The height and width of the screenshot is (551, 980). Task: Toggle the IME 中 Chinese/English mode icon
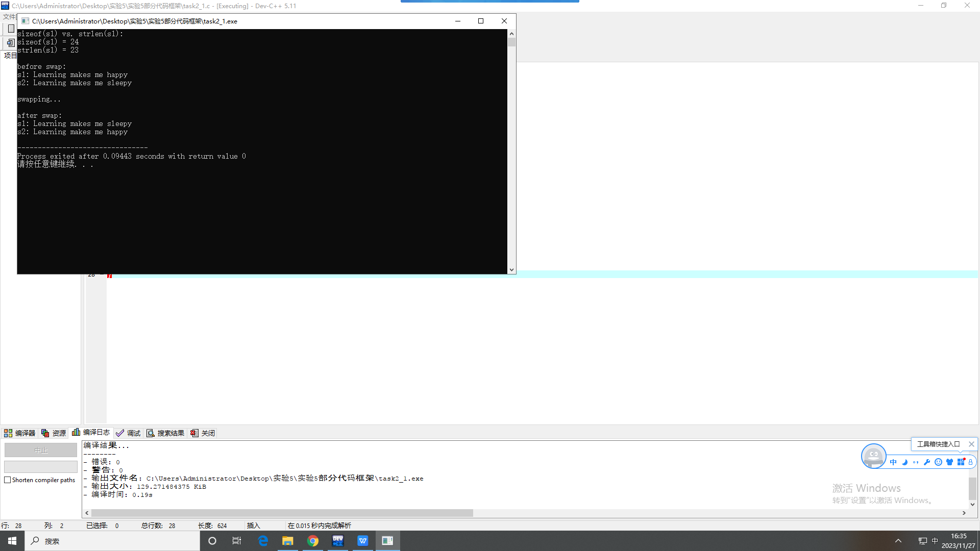point(893,462)
